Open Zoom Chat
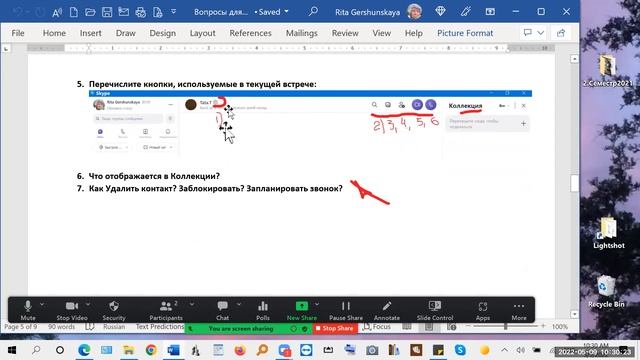 (x=222, y=310)
